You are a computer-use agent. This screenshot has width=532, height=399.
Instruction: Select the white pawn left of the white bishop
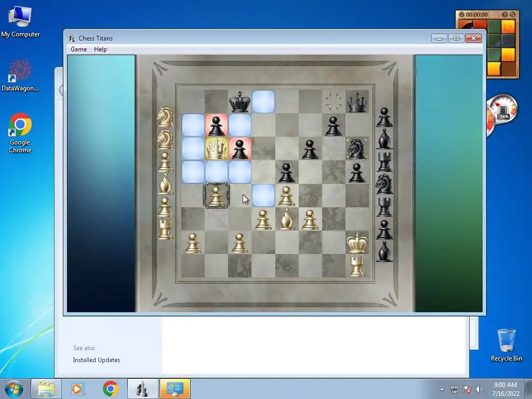coord(263,219)
